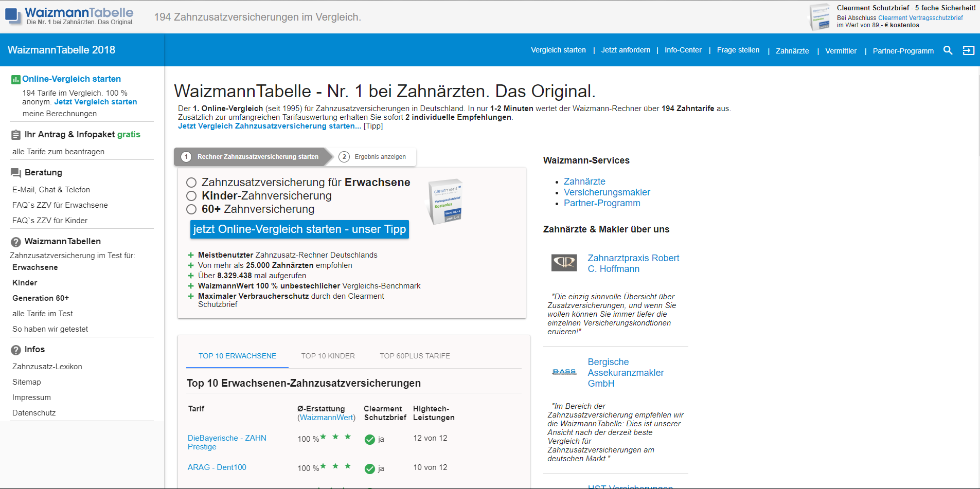This screenshot has width=980, height=489.
Task: Open Impressum in sidebar
Action: tap(31, 397)
